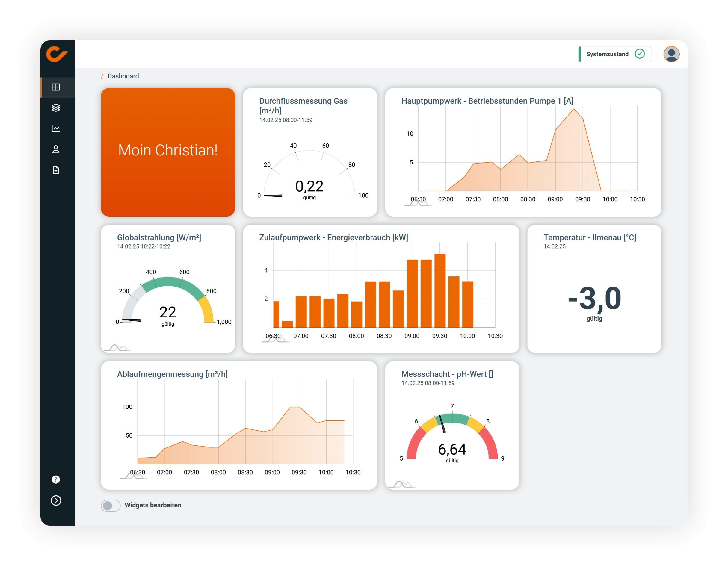Click the Hauptpumpwerk Betriebsstunden chart title
The width and height of the screenshot is (728, 566).
pyautogui.click(x=487, y=101)
